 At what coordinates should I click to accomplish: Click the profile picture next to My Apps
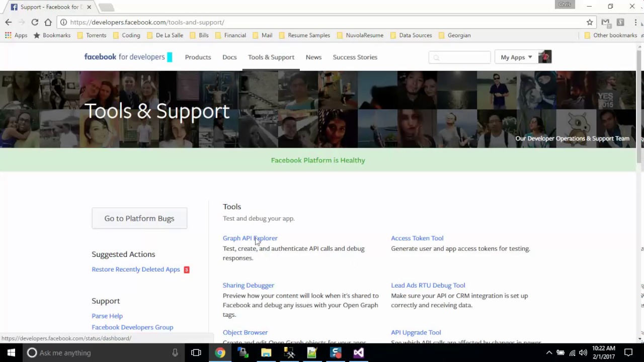click(x=545, y=57)
